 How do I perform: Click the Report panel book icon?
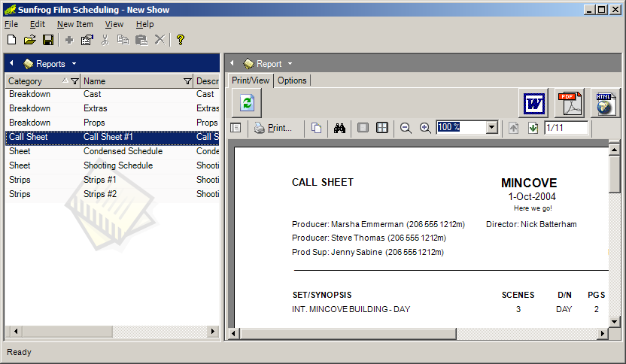pos(249,63)
